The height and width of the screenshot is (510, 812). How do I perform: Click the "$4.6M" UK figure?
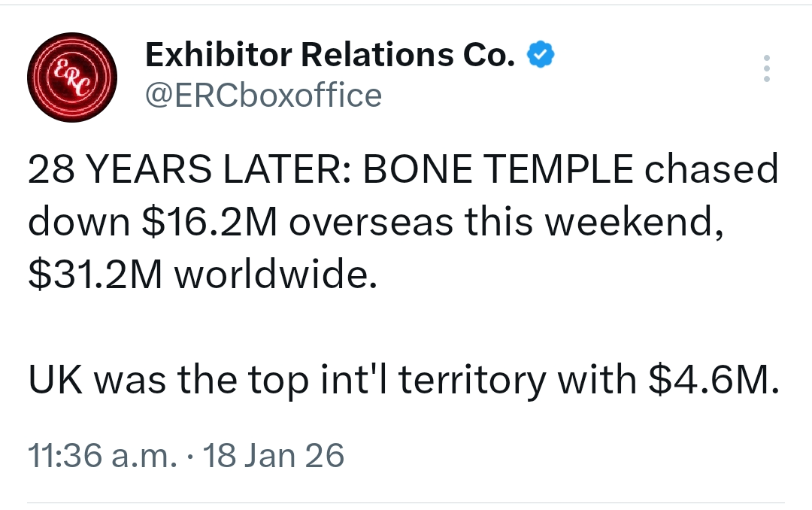(x=710, y=381)
